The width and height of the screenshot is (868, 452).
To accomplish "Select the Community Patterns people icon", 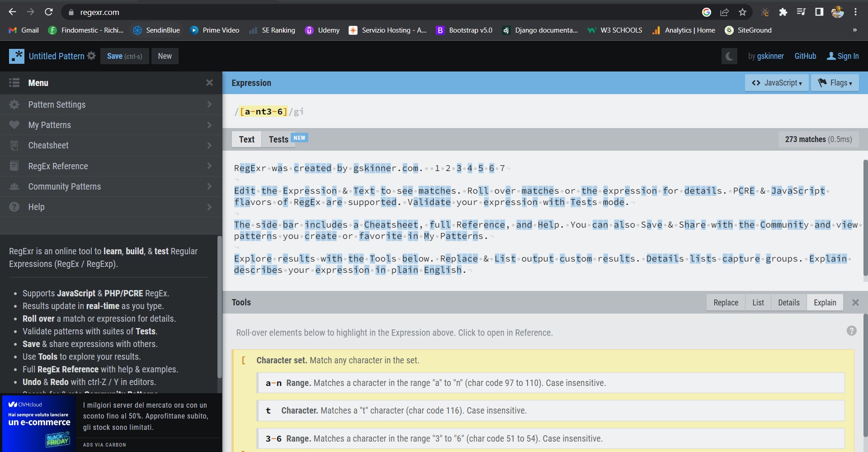I will 14,186.
